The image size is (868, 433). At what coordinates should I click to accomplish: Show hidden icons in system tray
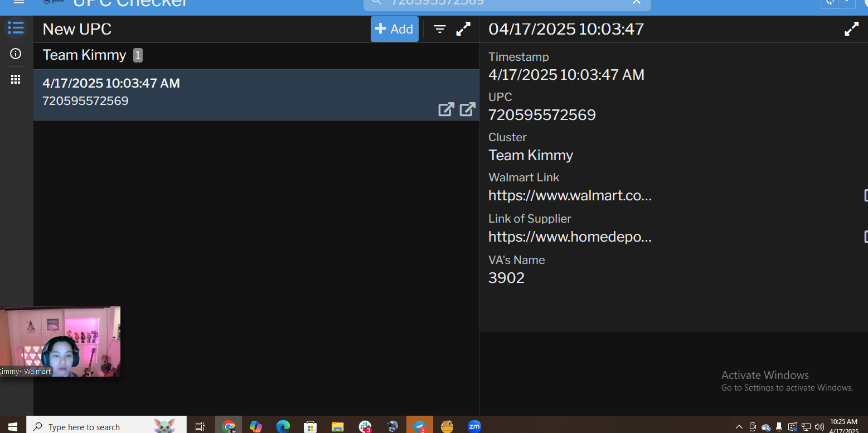coord(739,427)
